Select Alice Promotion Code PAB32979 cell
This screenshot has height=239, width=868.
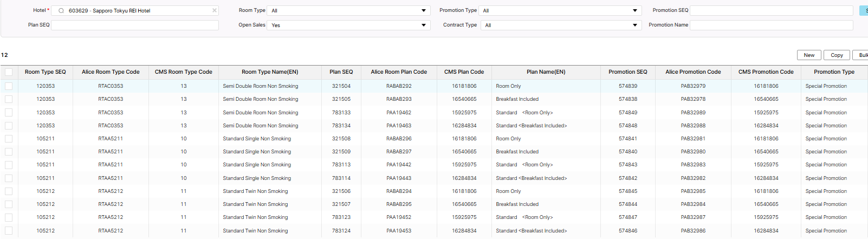tap(693, 86)
